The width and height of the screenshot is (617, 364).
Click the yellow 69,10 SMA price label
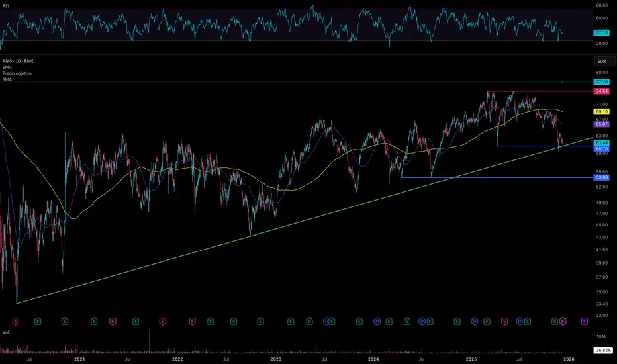click(602, 112)
